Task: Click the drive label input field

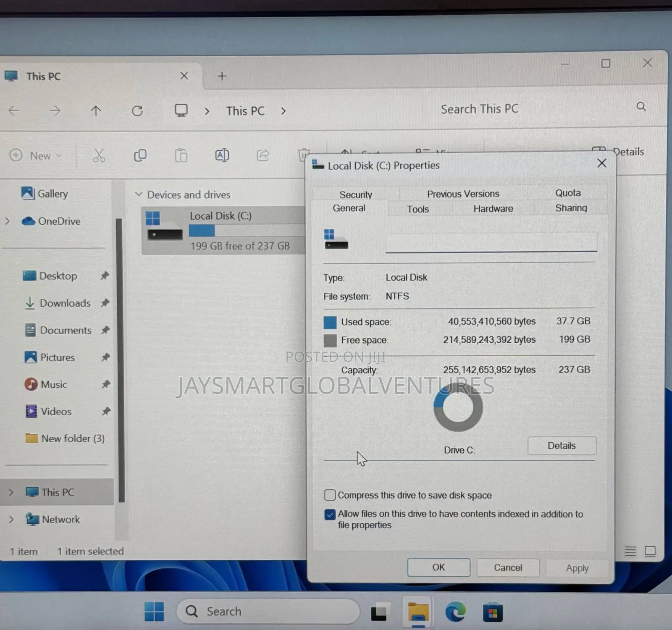Action: click(491, 242)
